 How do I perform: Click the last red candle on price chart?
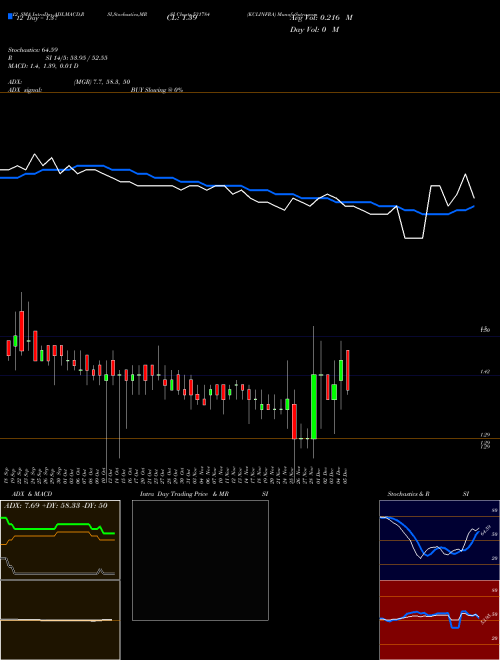tap(348, 370)
